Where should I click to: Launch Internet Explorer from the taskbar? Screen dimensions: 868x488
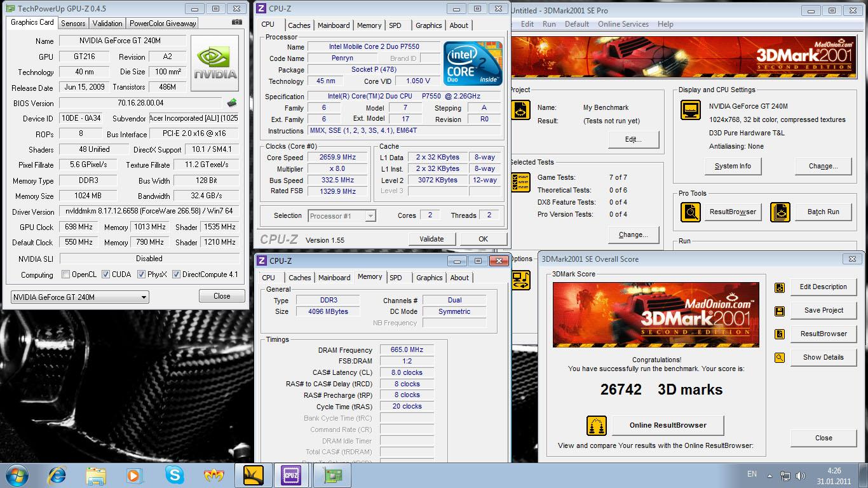(x=57, y=475)
